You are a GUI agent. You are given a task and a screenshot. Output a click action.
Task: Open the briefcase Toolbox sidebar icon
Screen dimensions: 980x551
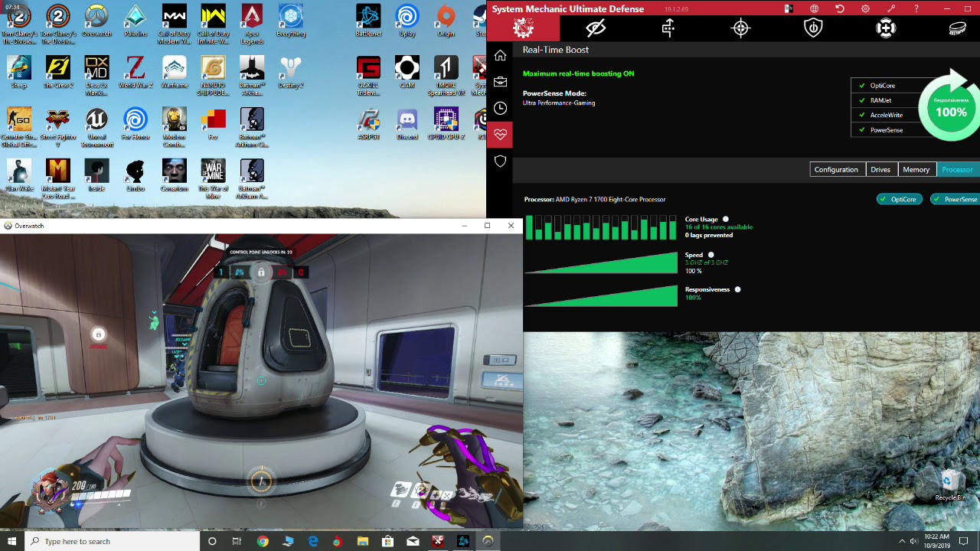(500, 82)
